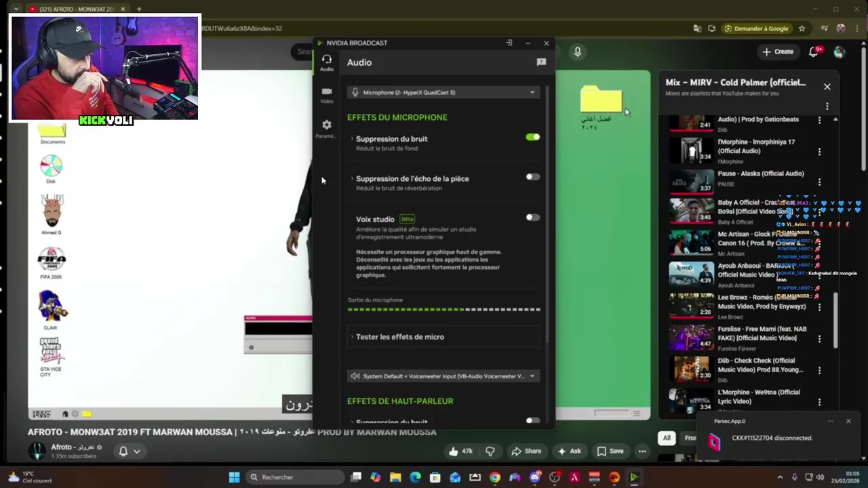Viewport: 868px width, 488px height.
Task: Click the Share button under the video
Action: (526, 451)
